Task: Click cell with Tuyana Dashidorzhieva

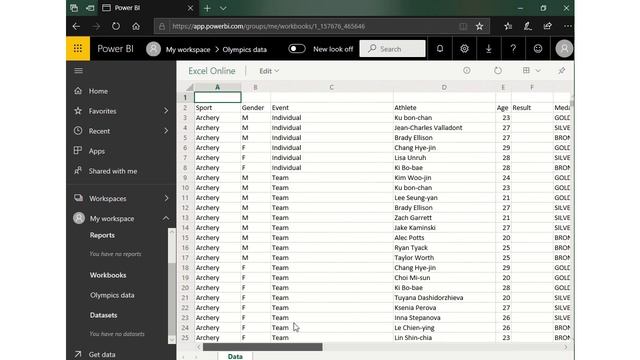Action: coord(444,298)
